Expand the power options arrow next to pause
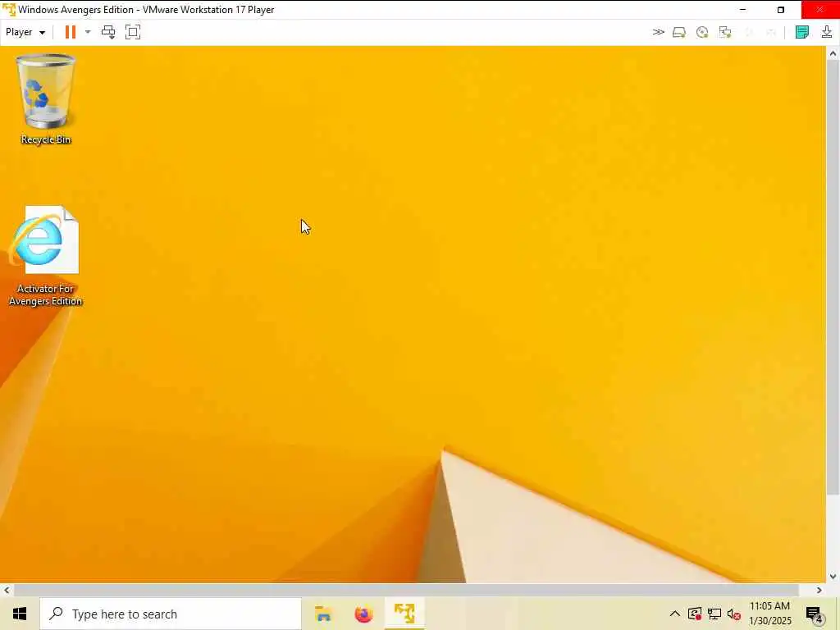The image size is (840, 630). [x=88, y=32]
